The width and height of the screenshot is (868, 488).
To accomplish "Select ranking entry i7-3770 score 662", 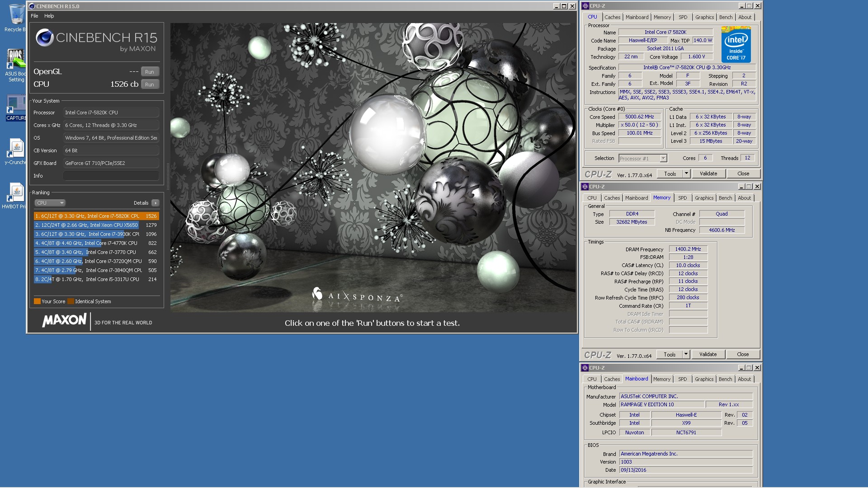I will click(96, 252).
